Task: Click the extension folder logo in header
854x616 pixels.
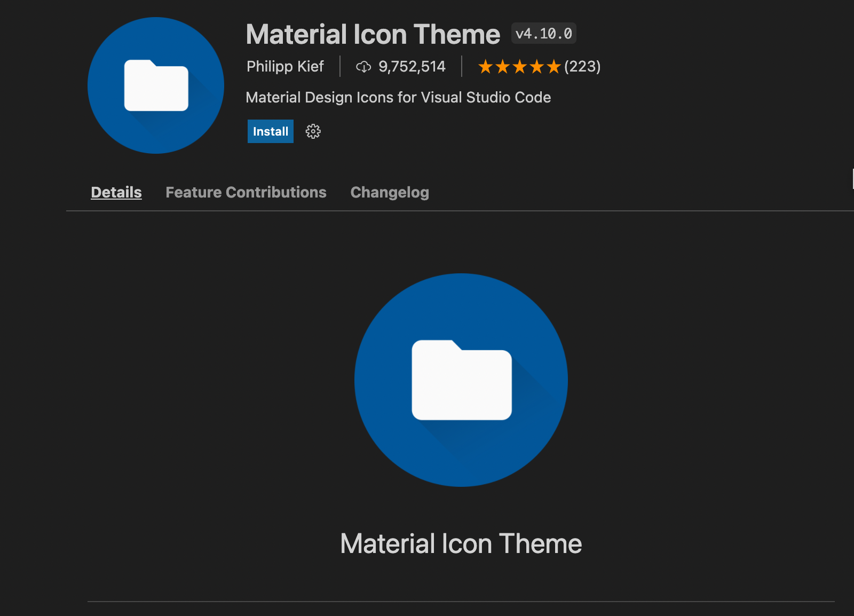Action: click(x=156, y=85)
